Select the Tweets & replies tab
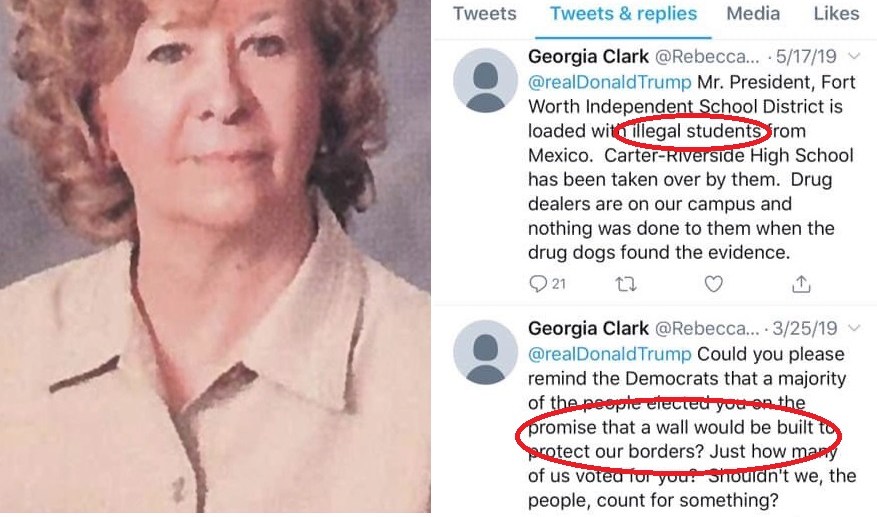877x517 pixels. 623,13
